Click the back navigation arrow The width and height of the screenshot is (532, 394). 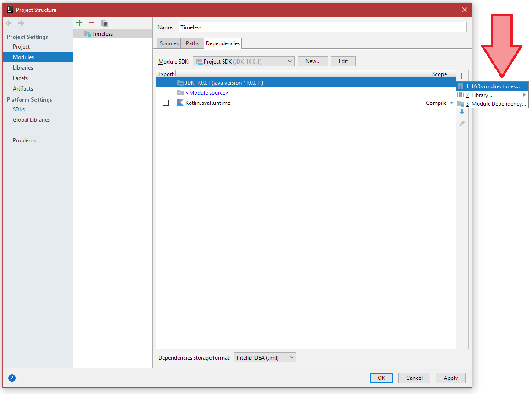(9, 23)
